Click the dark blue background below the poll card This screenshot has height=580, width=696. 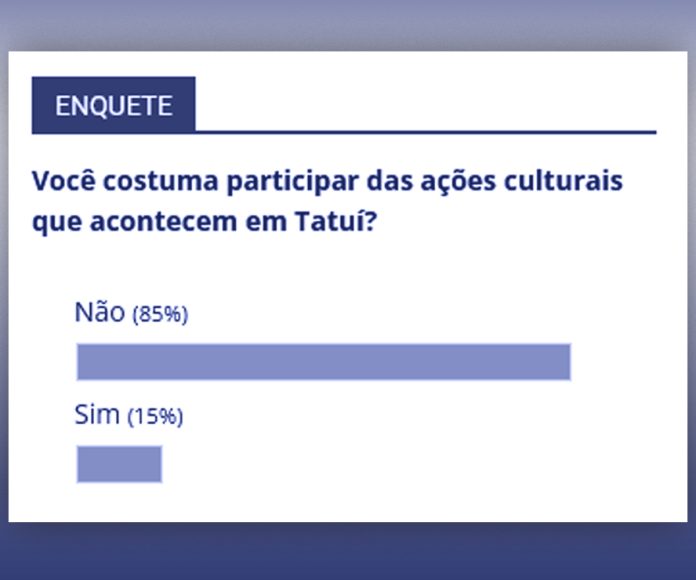348,552
